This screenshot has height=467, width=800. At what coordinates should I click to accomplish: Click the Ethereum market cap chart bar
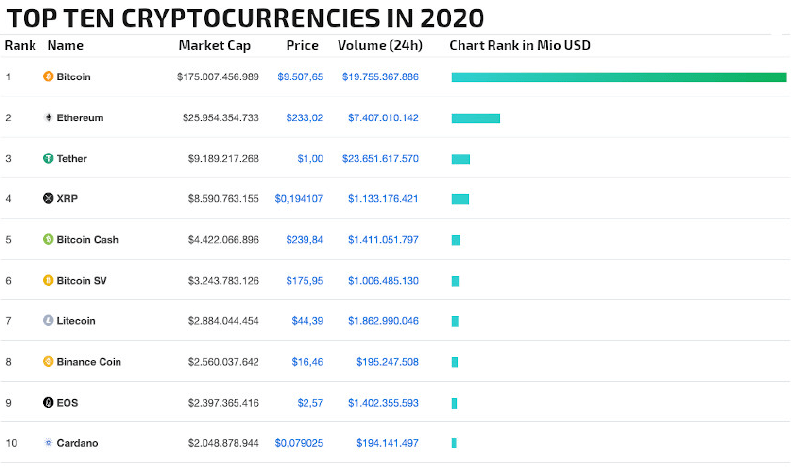pyautogui.click(x=475, y=118)
